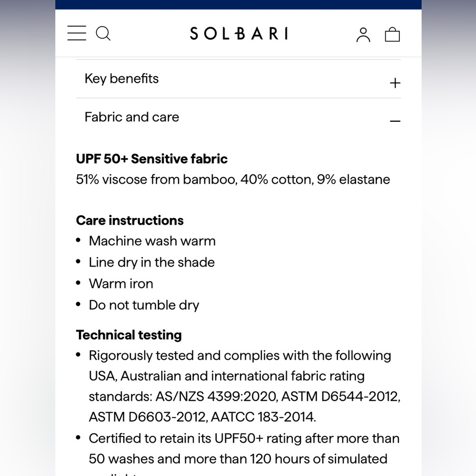Select the Technical testing heading
This screenshot has height=476, width=476.
[129, 335]
